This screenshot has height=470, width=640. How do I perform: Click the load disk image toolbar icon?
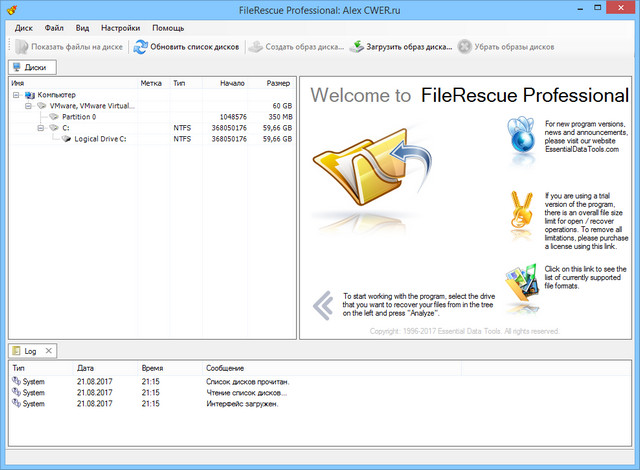(x=356, y=46)
